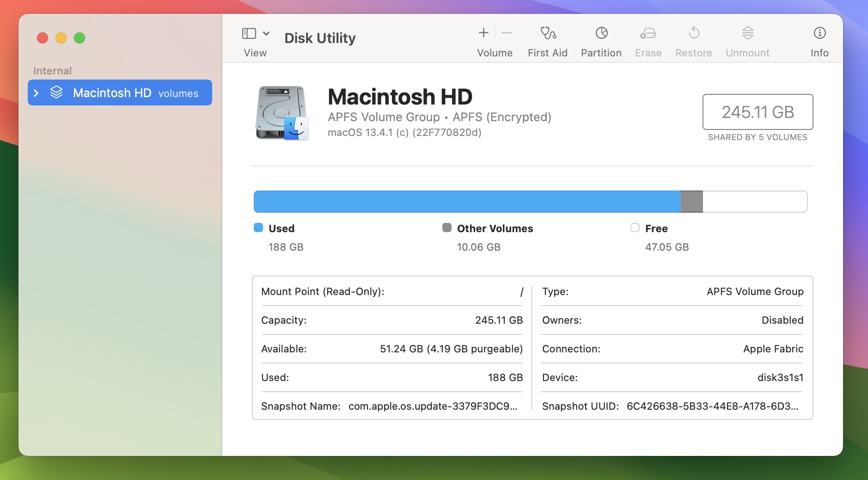Add a new APFS volume
868x480 pixels.
[x=483, y=32]
